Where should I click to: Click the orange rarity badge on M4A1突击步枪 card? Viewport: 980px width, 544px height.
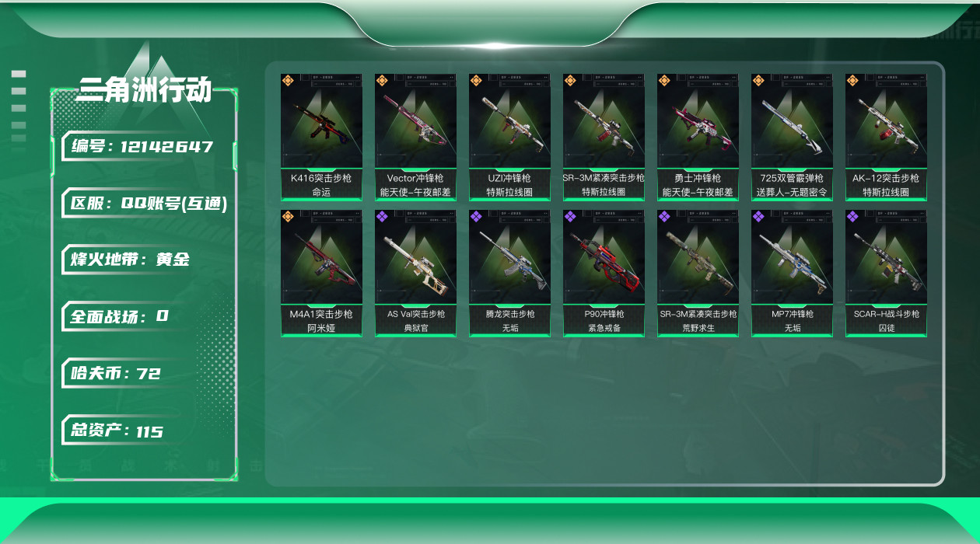(288, 216)
